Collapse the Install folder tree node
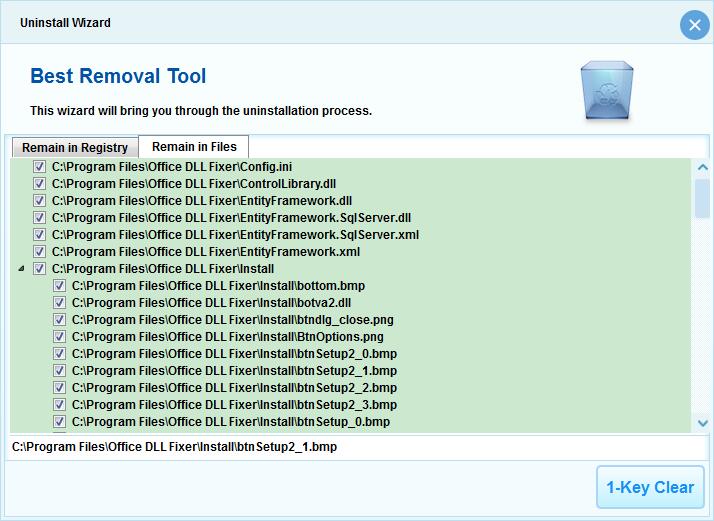The image size is (714, 521). pos(21,269)
